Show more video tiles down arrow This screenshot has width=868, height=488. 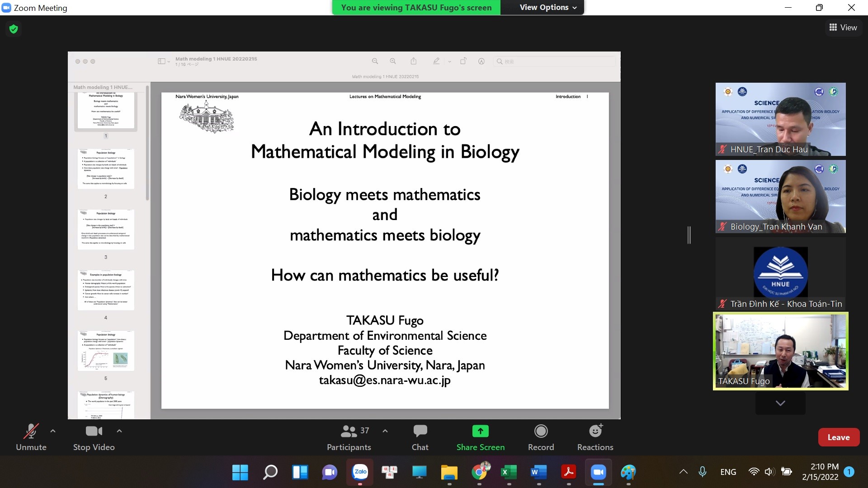pyautogui.click(x=780, y=403)
